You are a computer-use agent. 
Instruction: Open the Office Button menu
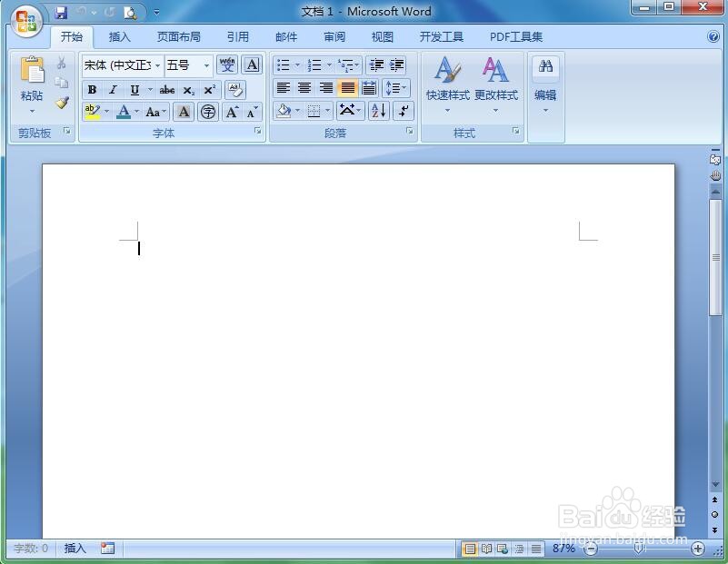point(26,21)
